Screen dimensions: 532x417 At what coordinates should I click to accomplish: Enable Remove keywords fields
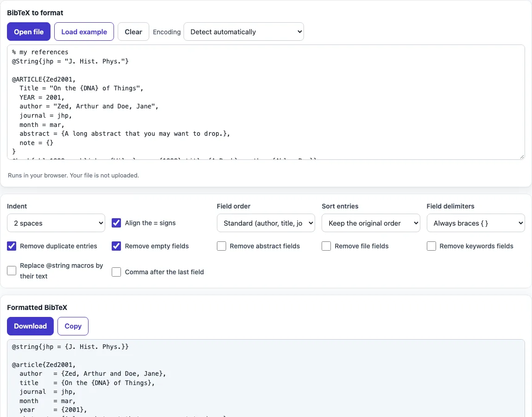click(431, 246)
